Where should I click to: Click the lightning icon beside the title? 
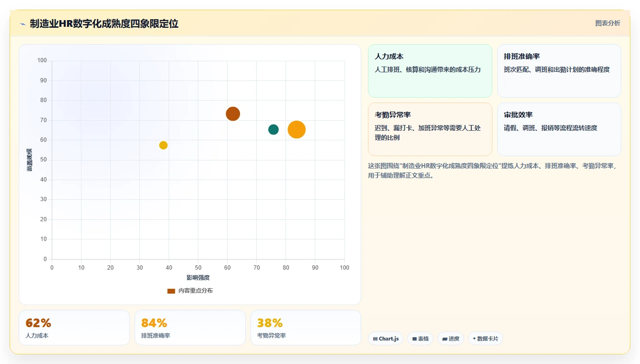(x=23, y=24)
